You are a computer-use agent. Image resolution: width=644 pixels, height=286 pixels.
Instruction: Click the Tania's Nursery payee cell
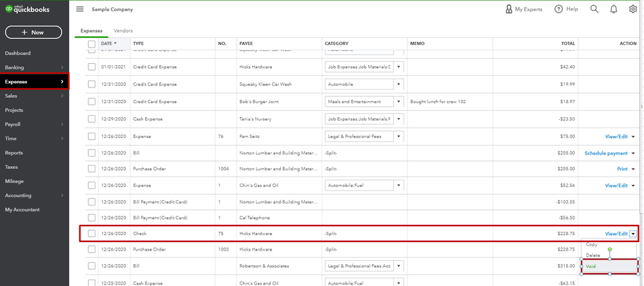click(255, 119)
